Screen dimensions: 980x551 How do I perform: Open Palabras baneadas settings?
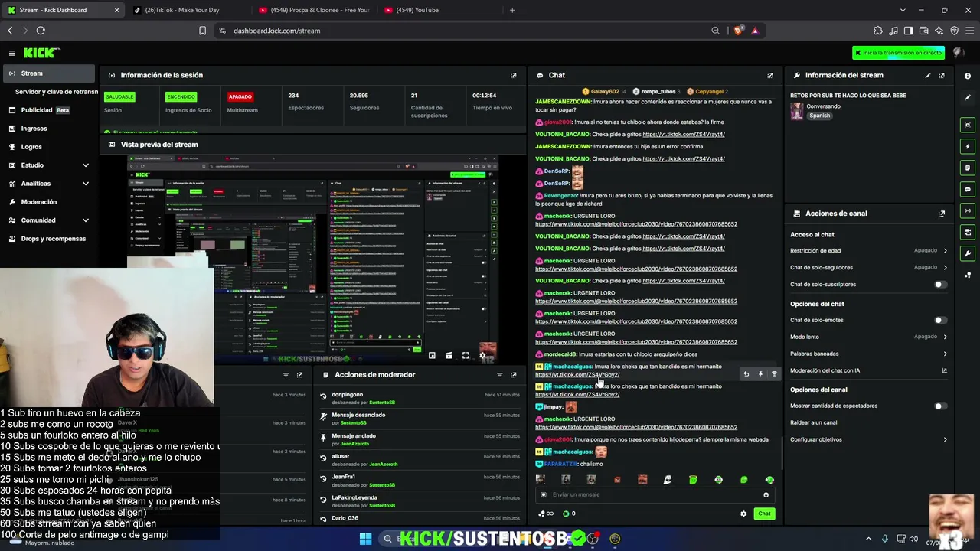pos(869,354)
